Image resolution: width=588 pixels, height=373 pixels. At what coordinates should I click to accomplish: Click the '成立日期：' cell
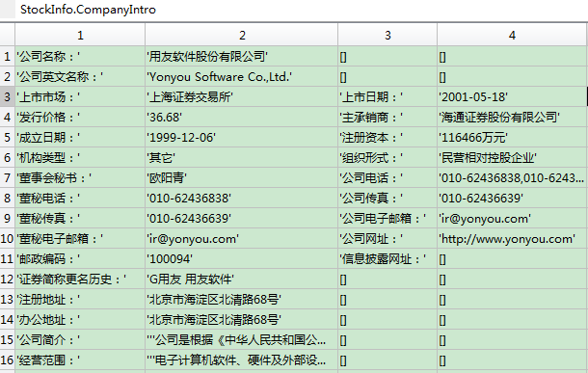click(x=80, y=138)
